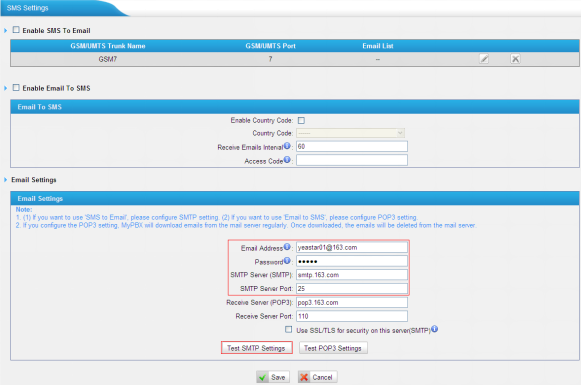
Task: Collapse the Enable SMS To Email section arrow
Action: [x=6, y=30]
